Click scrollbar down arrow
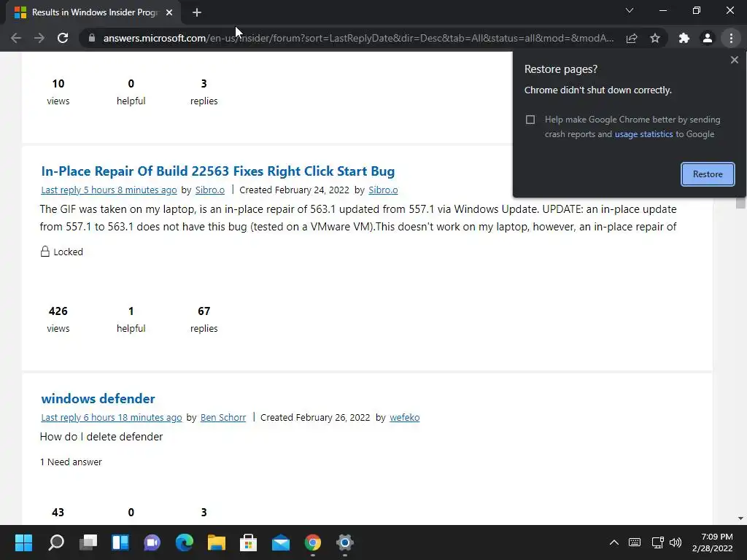The height and width of the screenshot is (560, 747). coord(740,518)
